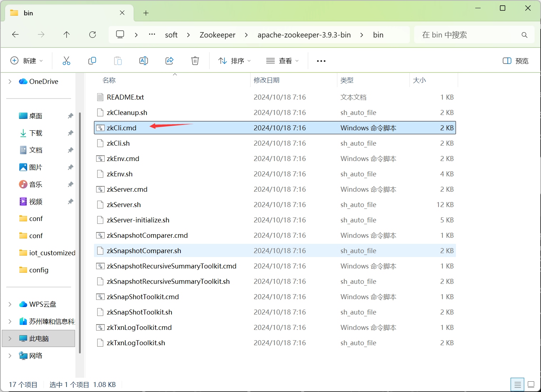Open the 新建 (New) dropdown

click(x=27, y=61)
